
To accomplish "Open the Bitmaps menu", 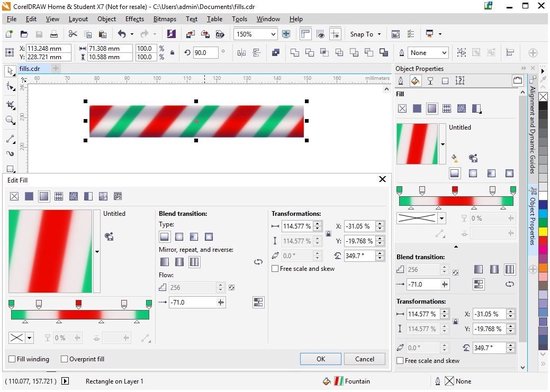I will [165, 19].
